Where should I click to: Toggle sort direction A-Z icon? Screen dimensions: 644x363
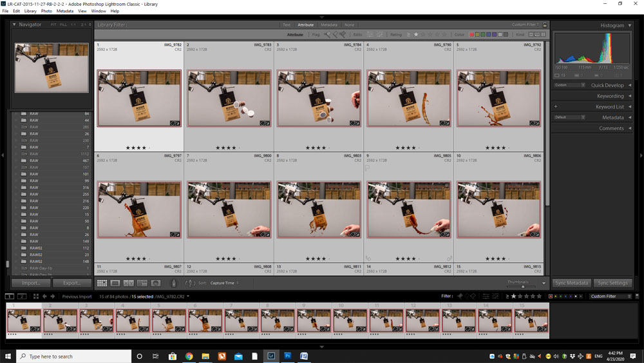click(190, 283)
